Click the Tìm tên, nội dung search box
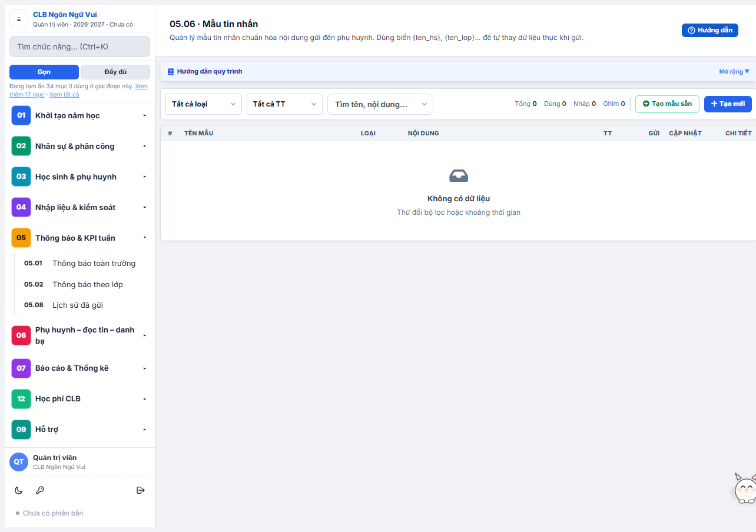This screenshot has width=756, height=532. [380, 104]
